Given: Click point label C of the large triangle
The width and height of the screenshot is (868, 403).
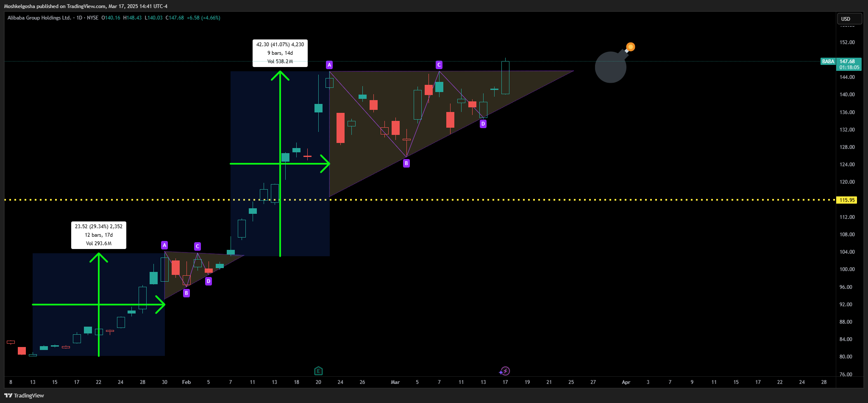Looking at the screenshot, I should tap(439, 65).
